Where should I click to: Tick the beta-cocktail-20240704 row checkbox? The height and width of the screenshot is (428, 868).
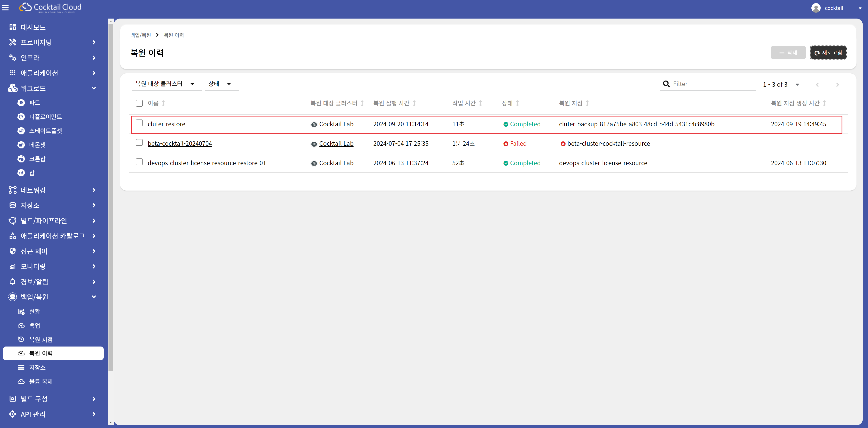pos(139,142)
